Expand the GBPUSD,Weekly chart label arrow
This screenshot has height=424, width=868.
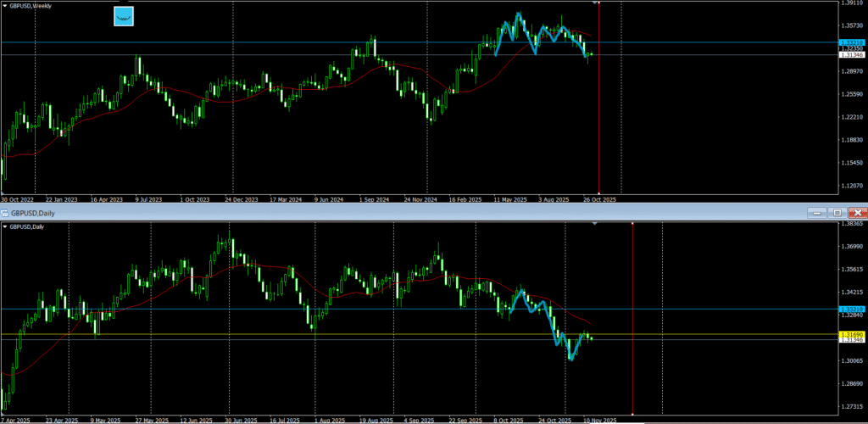[x=4, y=5]
